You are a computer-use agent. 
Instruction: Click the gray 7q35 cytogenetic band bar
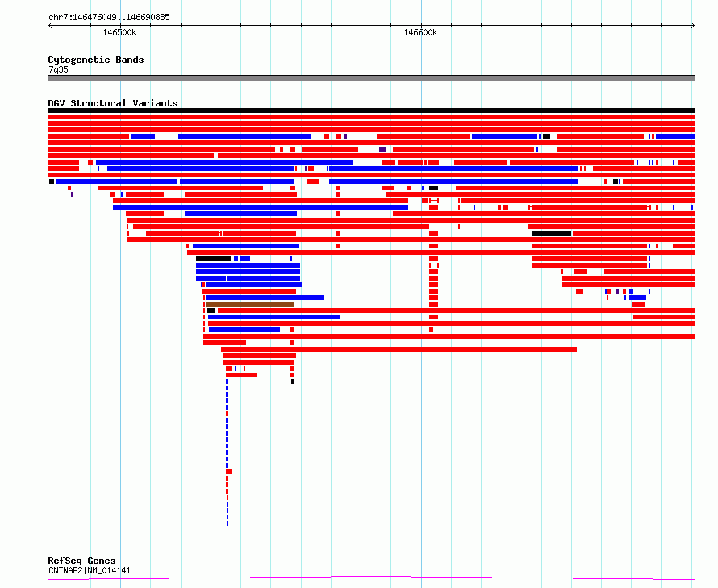click(x=371, y=78)
